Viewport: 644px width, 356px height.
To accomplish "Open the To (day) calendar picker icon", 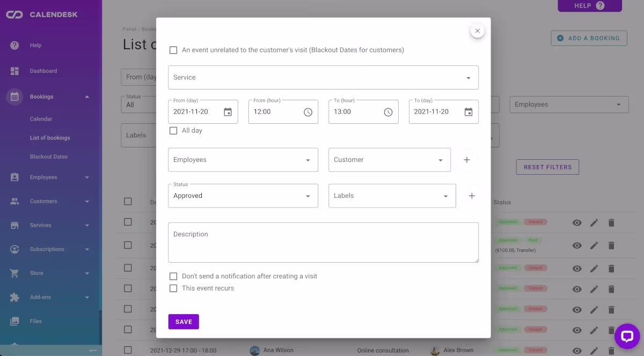I will 469,112.
